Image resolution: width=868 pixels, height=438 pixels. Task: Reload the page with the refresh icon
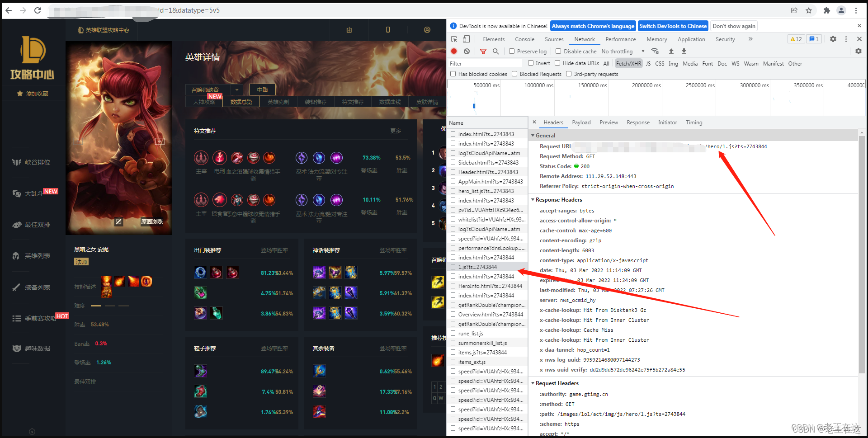pyautogui.click(x=38, y=10)
